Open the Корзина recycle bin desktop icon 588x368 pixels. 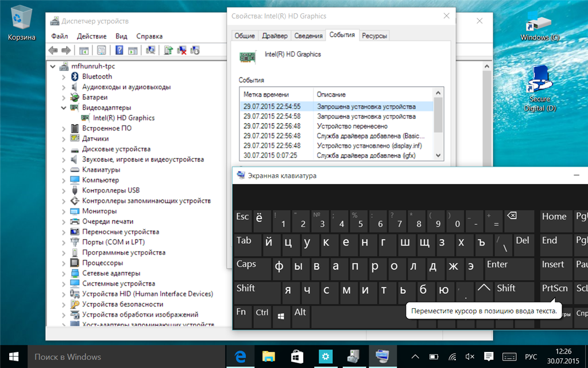click(21, 23)
